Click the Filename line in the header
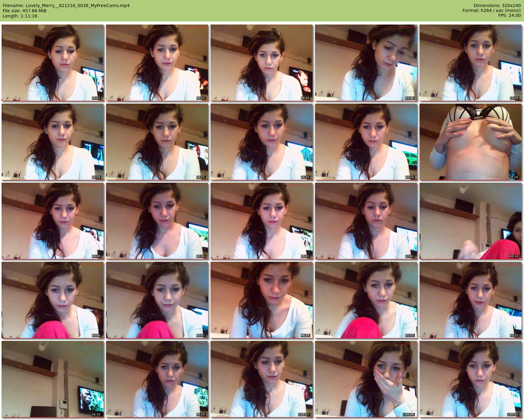Image resolution: width=524 pixels, height=420 pixels. point(66,6)
